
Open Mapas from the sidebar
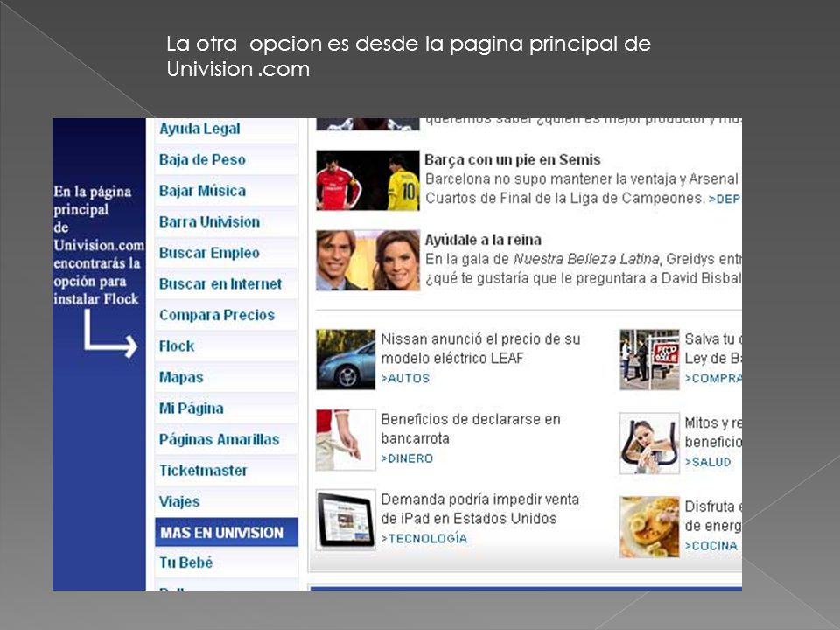click(181, 377)
